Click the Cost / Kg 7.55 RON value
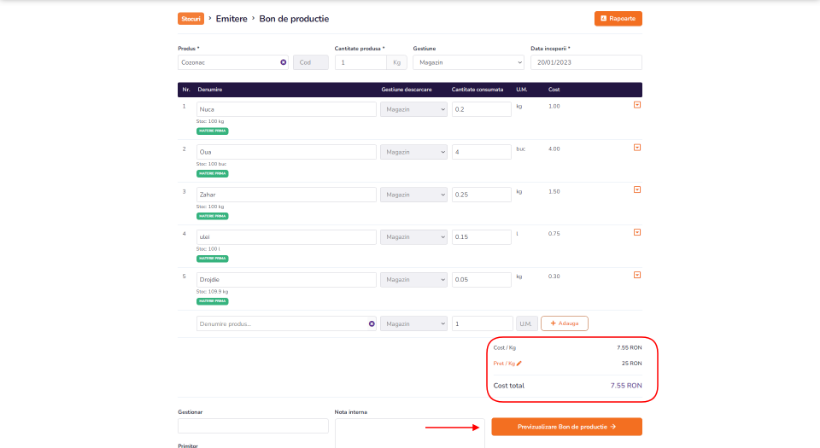This screenshot has height=448, width=820. (x=629, y=348)
